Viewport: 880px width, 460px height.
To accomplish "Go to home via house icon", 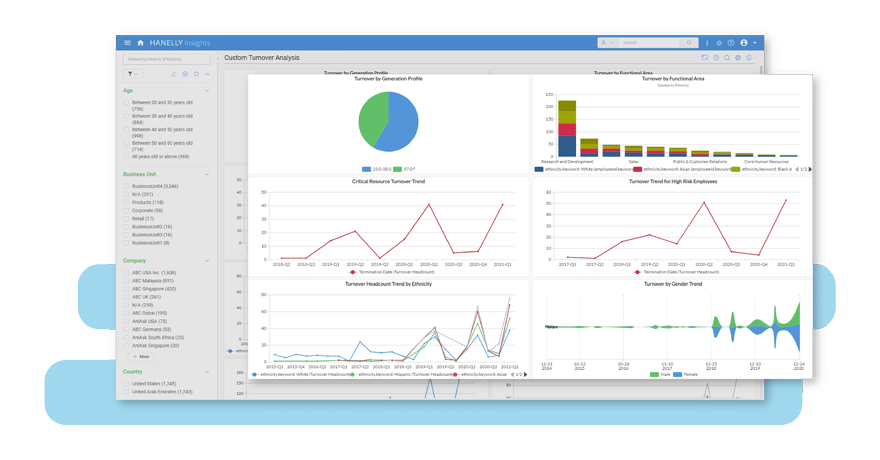I will [140, 43].
